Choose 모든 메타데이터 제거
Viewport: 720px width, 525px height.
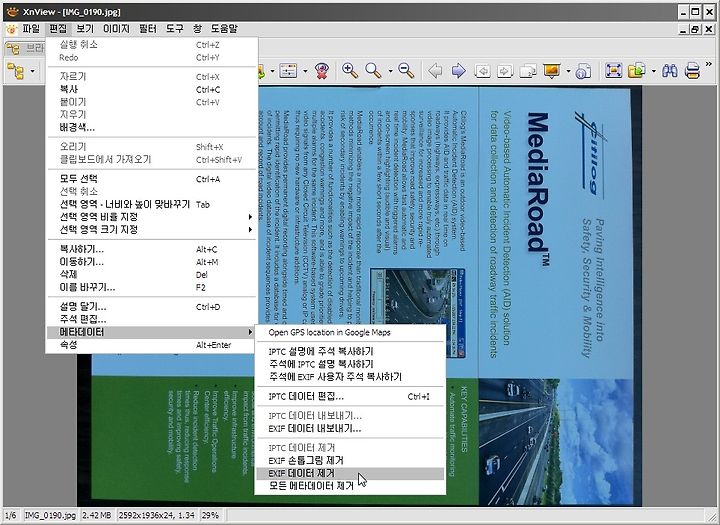(350, 485)
